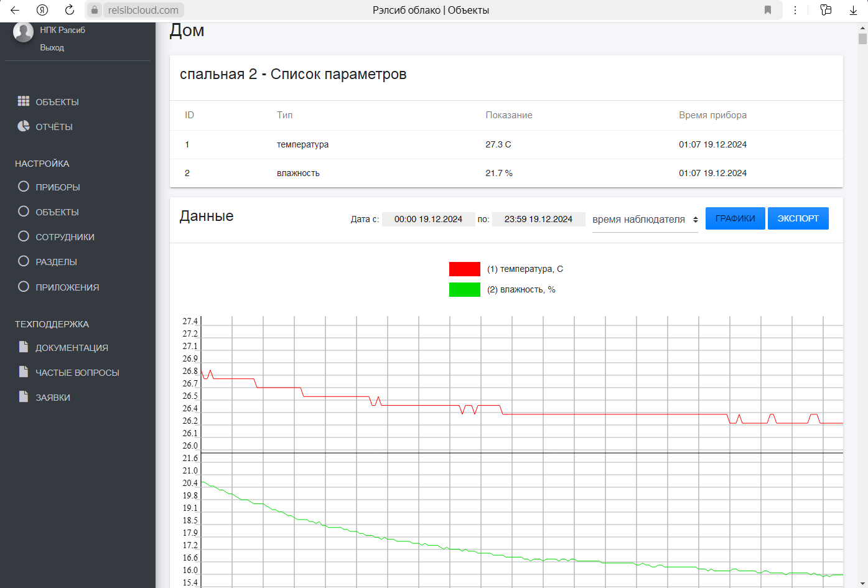Open РАЗДЕЛЫ settings in sidebar
This screenshot has height=588, width=868.
[x=56, y=262]
